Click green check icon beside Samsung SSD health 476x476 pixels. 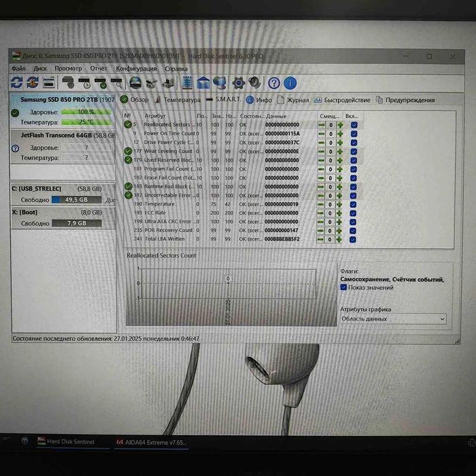(15, 113)
